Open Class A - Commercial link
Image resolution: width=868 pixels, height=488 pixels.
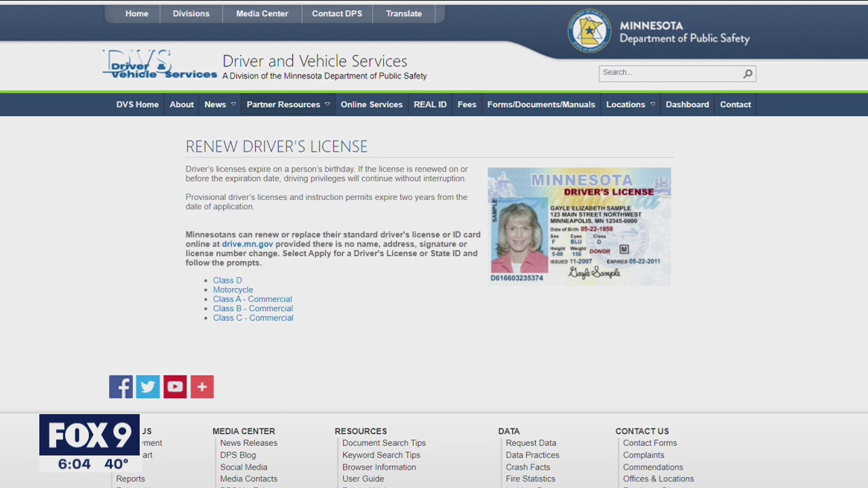click(252, 299)
